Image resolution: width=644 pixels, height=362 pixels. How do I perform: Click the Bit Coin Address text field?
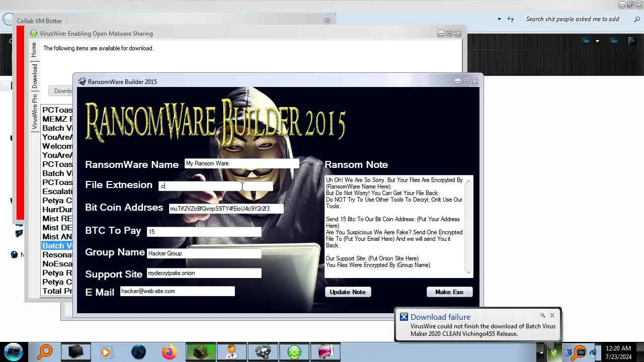tap(226, 209)
